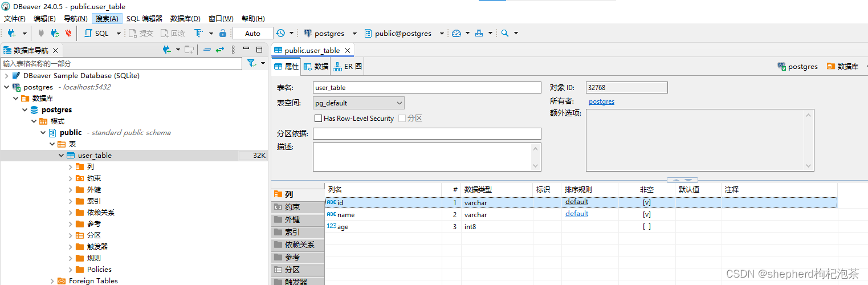Select the age column row
The image size is (868, 285).
click(581, 227)
